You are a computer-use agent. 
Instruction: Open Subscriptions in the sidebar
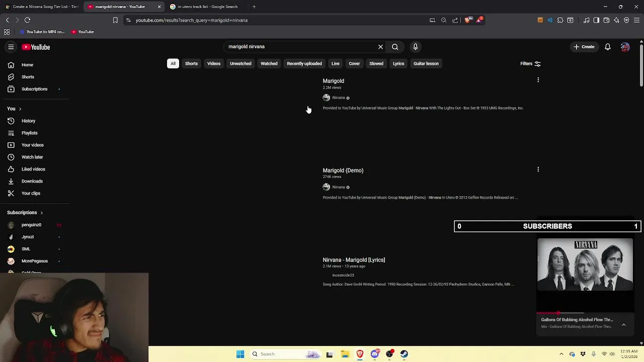[34, 89]
